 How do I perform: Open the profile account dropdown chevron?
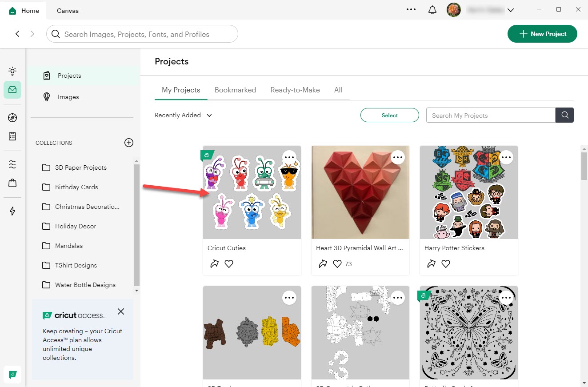tap(510, 10)
